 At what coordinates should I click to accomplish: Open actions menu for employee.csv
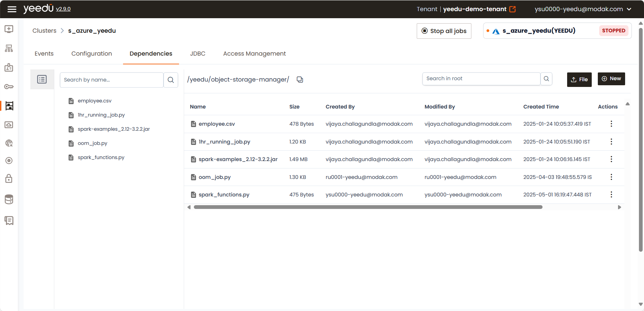tap(611, 124)
